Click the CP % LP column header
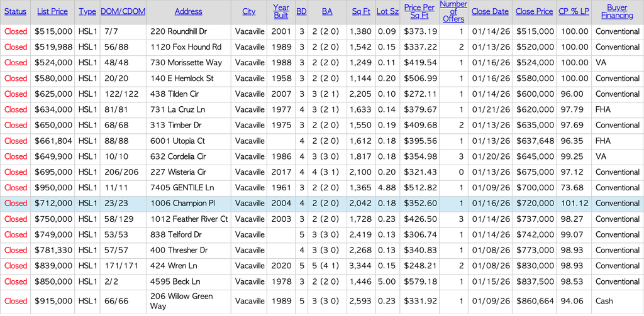 coord(574,12)
